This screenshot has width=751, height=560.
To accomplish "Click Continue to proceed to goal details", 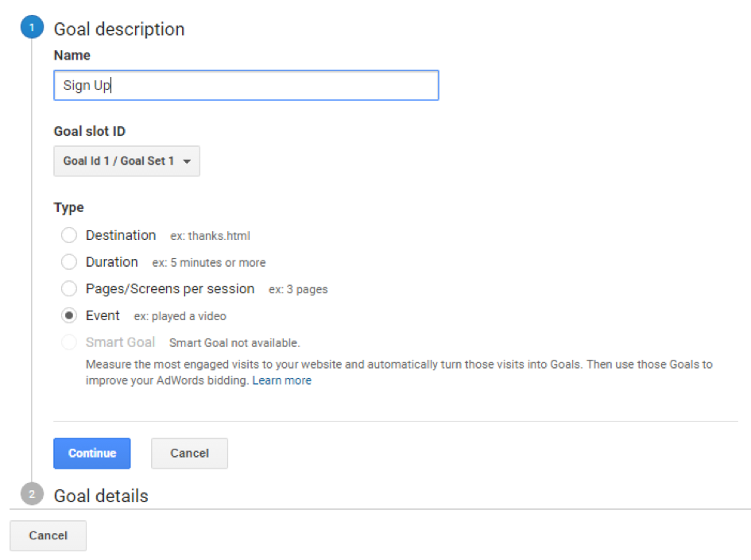I will tap(92, 454).
